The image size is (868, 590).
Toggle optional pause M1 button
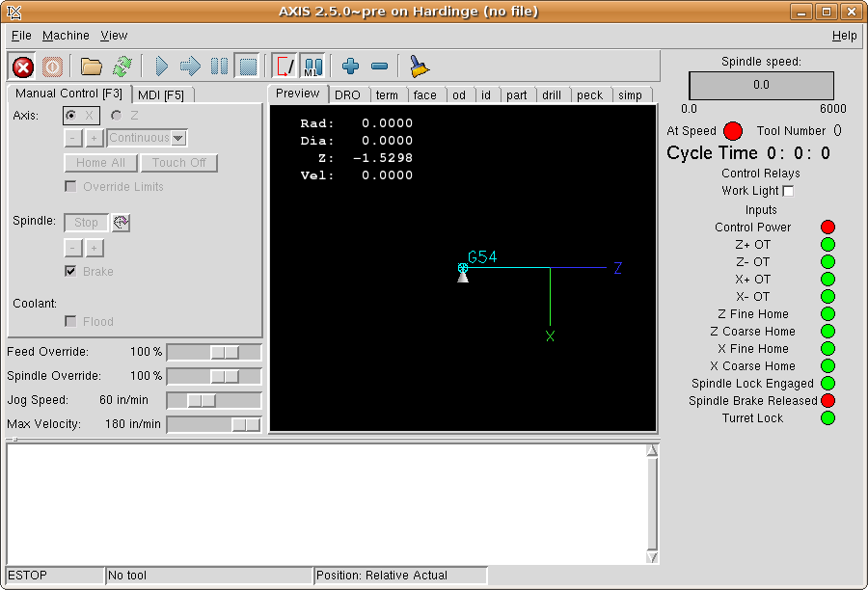point(312,67)
